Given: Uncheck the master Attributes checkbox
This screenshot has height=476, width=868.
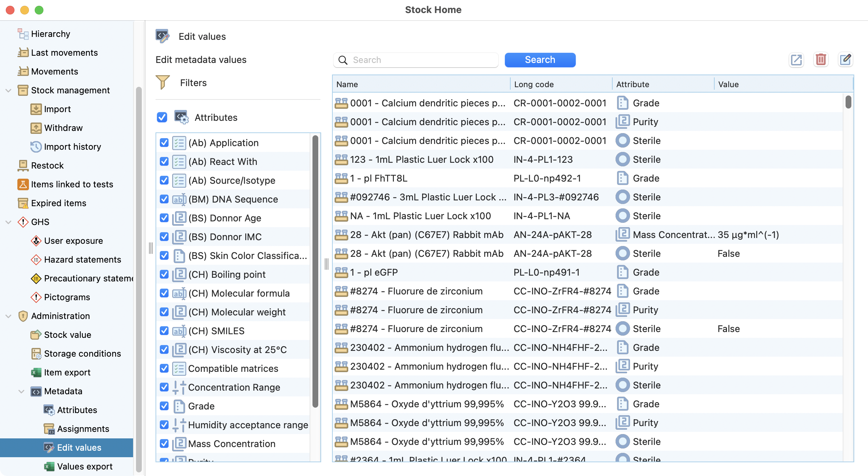Looking at the screenshot, I should 162,117.
